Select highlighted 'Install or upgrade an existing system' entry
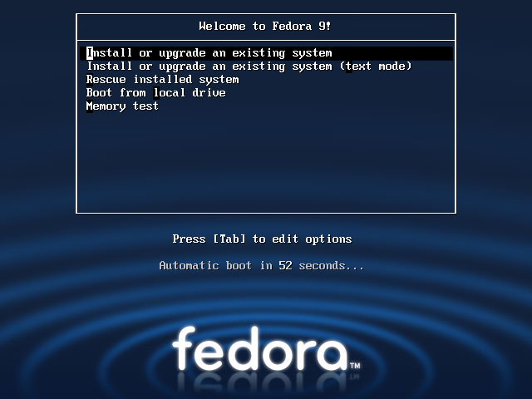Image resolution: width=532 pixels, height=399 pixels. click(266, 53)
